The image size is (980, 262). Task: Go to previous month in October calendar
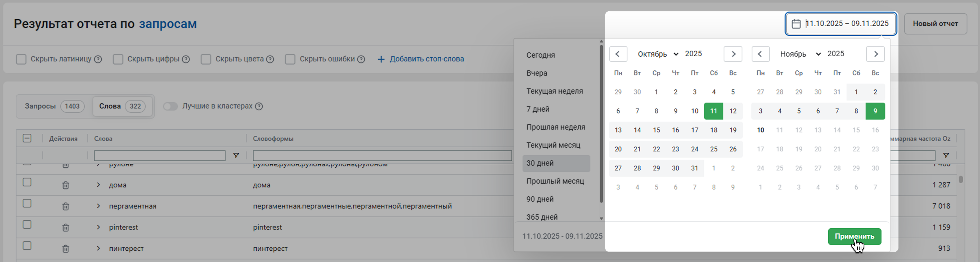tap(618, 54)
